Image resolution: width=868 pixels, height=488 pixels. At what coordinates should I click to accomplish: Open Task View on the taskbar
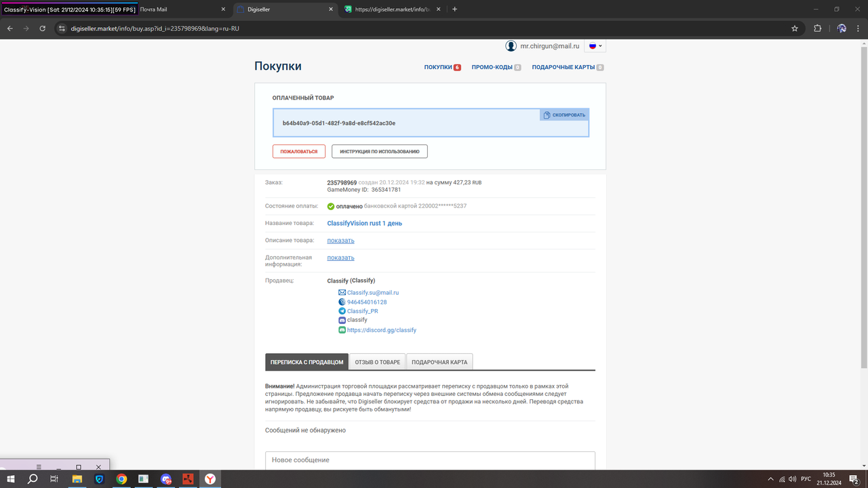tap(54, 479)
